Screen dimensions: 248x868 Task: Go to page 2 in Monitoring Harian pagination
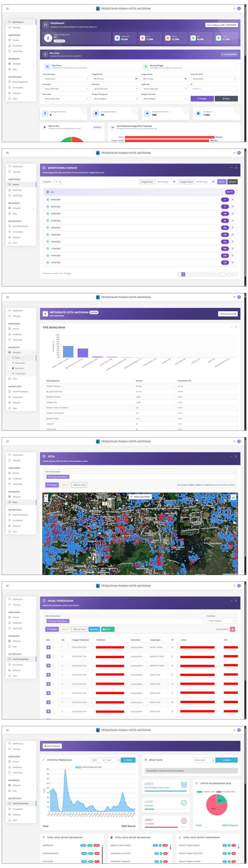[x=187, y=274]
